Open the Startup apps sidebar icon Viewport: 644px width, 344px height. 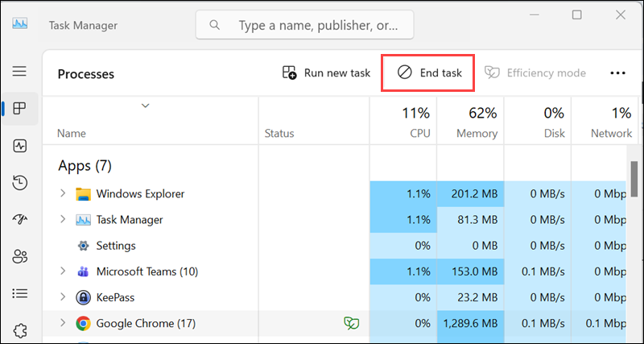click(x=19, y=220)
